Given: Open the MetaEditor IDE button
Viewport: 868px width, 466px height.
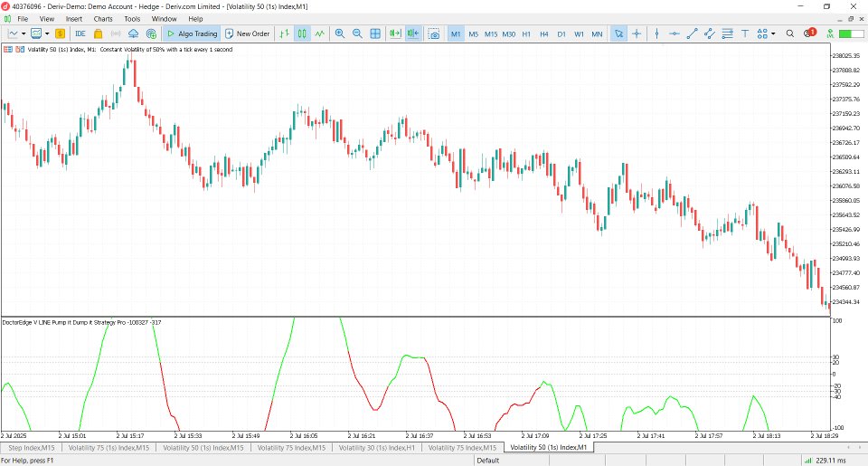Looking at the screenshot, I should pos(80,33).
